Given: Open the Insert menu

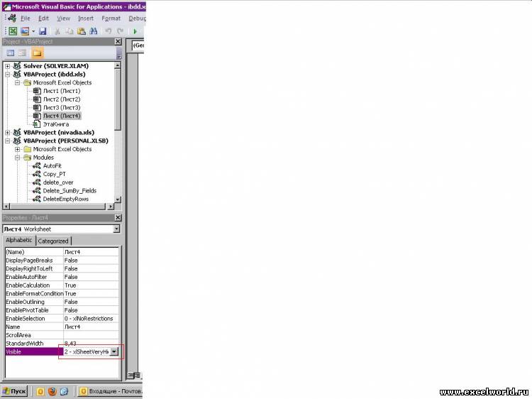Looking at the screenshot, I should [x=86, y=18].
